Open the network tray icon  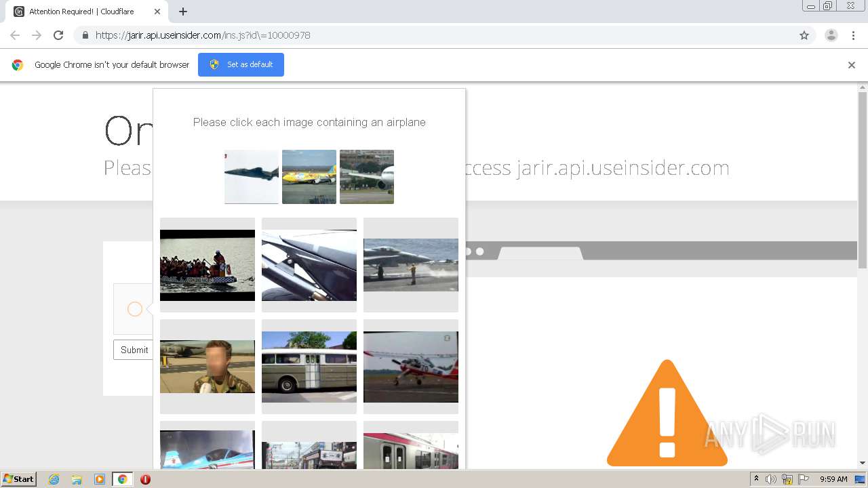coord(787,479)
